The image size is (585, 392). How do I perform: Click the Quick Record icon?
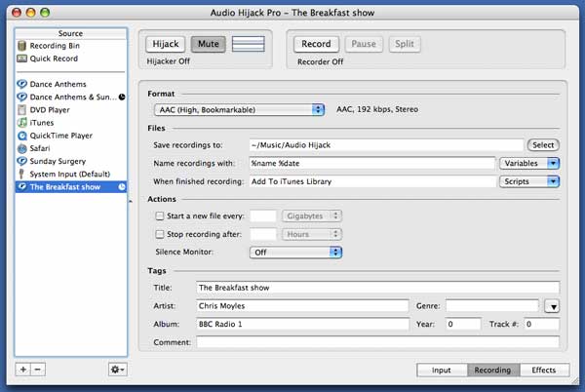pyautogui.click(x=22, y=59)
